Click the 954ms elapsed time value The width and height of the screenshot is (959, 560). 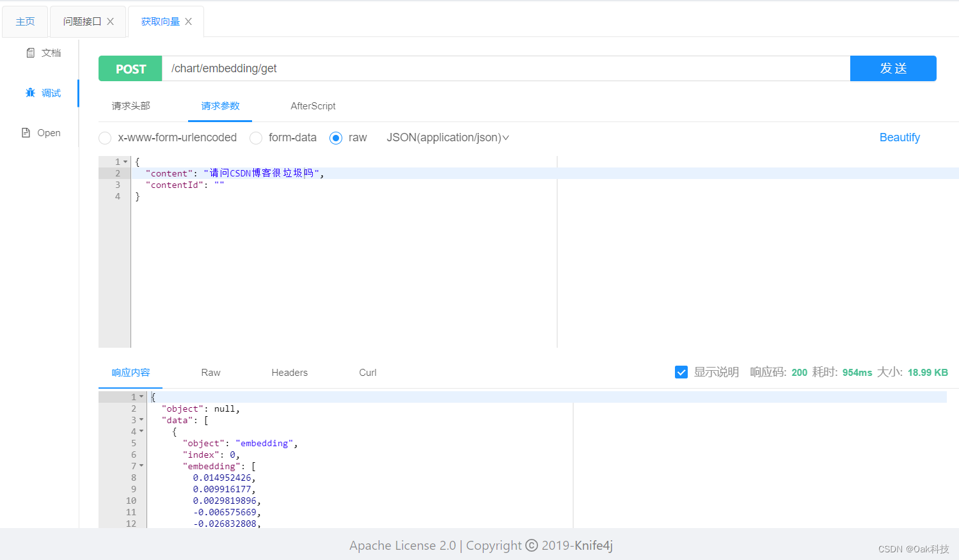coord(857,373)
